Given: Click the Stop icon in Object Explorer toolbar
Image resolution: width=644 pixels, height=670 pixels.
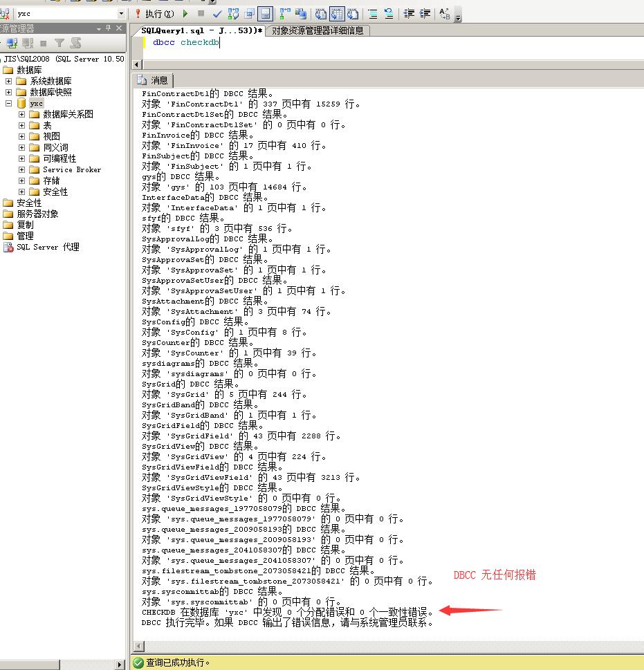Looking at the screenshot, I should [43, 43].
